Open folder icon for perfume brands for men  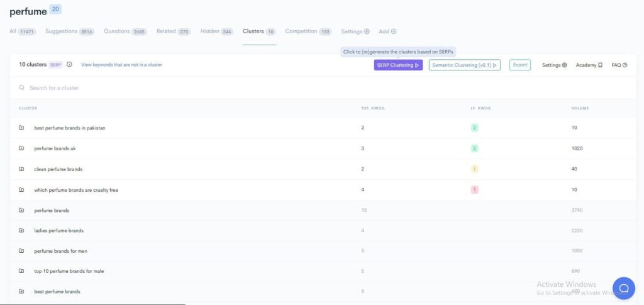21,251
